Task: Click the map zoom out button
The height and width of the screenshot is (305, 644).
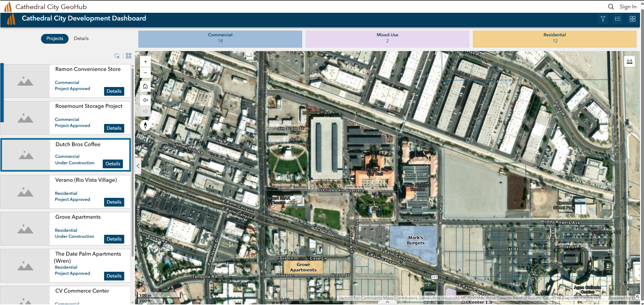Action: (145, 73)
